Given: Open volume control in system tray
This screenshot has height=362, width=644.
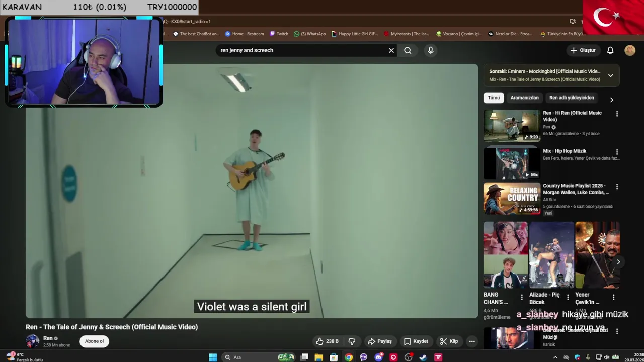Looking at the screenshot, I should click(x=607, y=357).
